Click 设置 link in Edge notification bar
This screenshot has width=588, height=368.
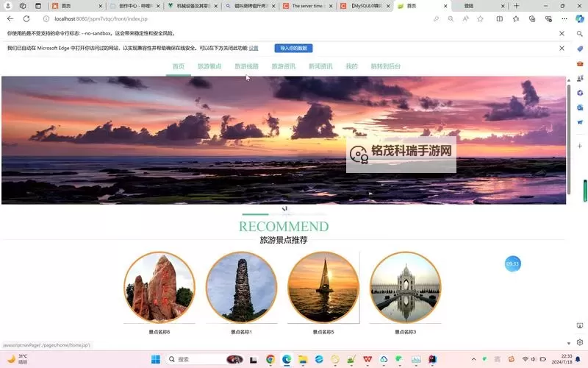pyautogui.click(x=254, y=48)
